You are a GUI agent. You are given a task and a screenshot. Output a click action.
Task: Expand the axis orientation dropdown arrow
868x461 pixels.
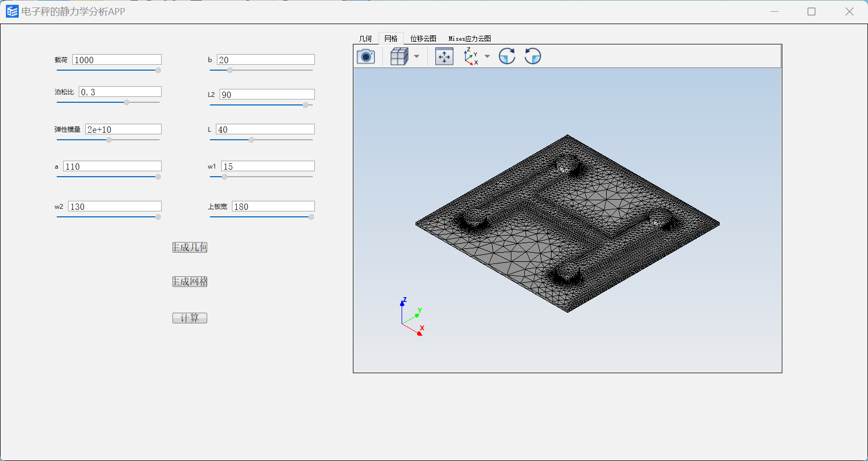tap(487, 56)
